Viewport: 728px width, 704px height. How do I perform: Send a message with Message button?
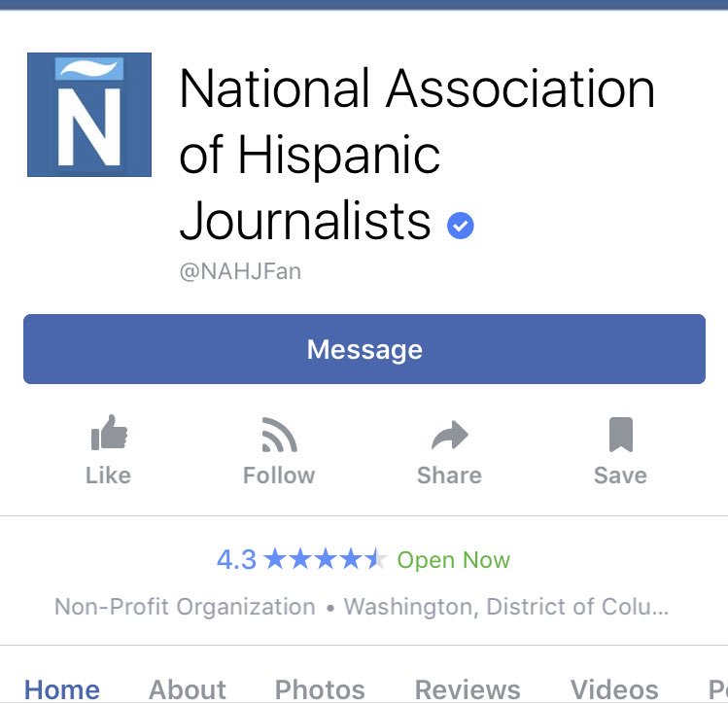[x=364, y=349]
